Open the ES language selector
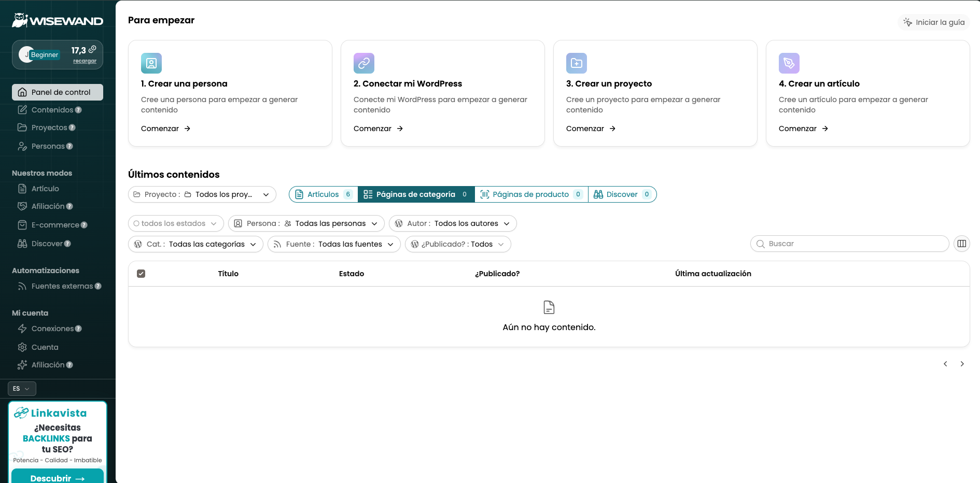This screenshot has width=980, height=483. 22,389
